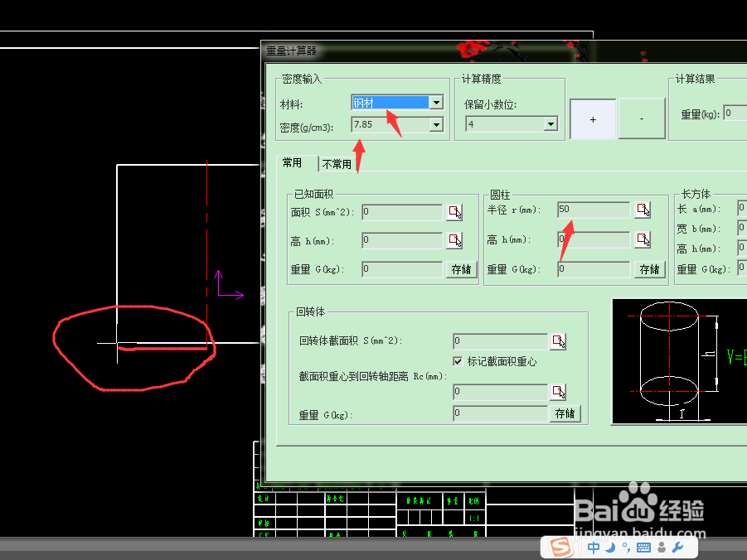Toggle Chinese input mode in IME bar

click(x=593, y=548)
